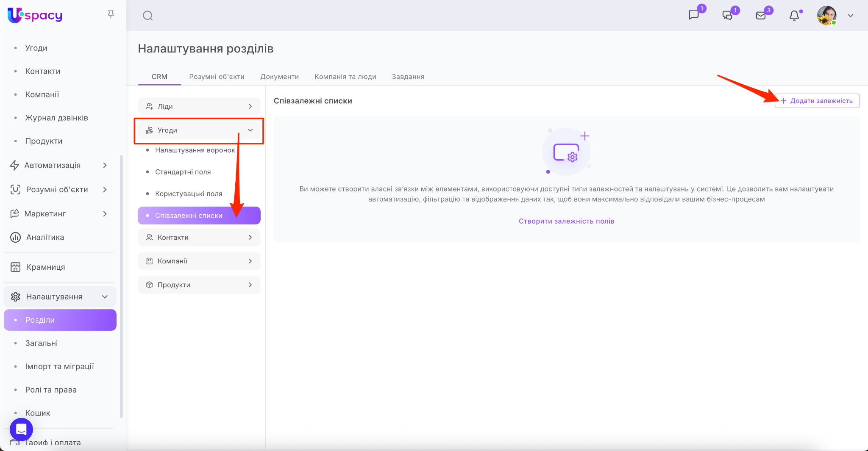Switch to the Документи tab
Screen dimensions: 868x451
coord(279,77)
